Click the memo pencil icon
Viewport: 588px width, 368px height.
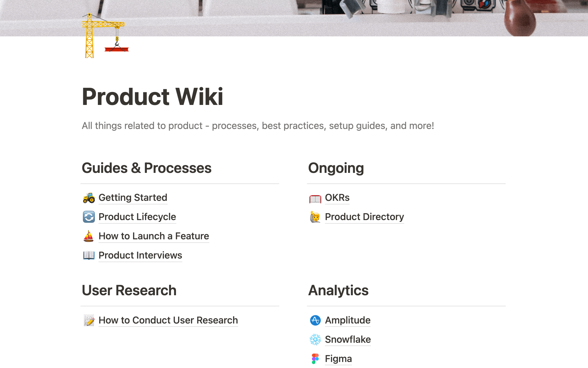pyautogui.click(x=89, y=320)
